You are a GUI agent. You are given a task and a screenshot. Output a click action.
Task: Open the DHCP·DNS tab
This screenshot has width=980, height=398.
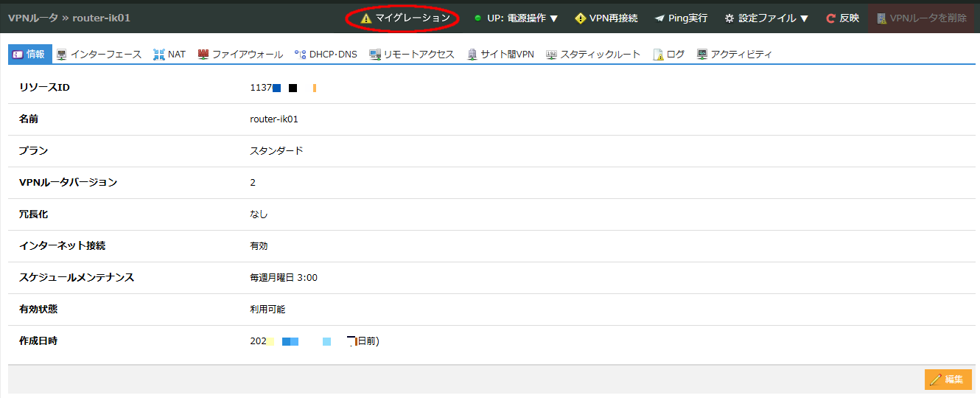[326, 54]
